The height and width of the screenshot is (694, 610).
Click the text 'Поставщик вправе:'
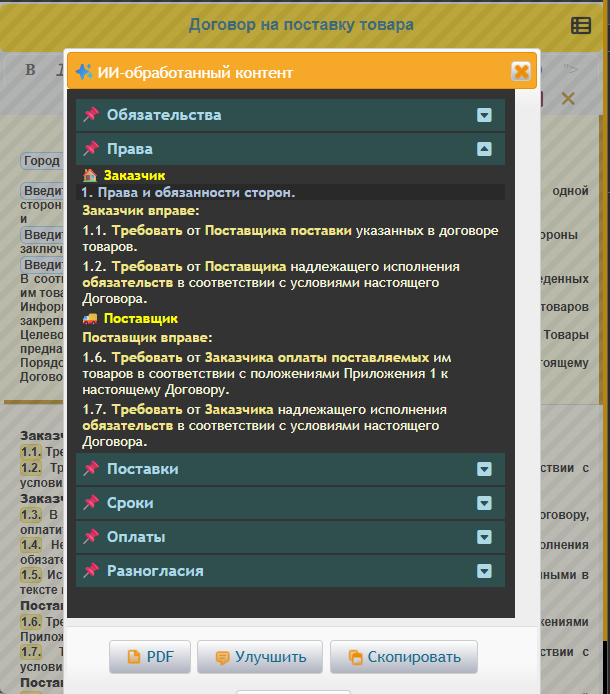[x=147, y=338]
